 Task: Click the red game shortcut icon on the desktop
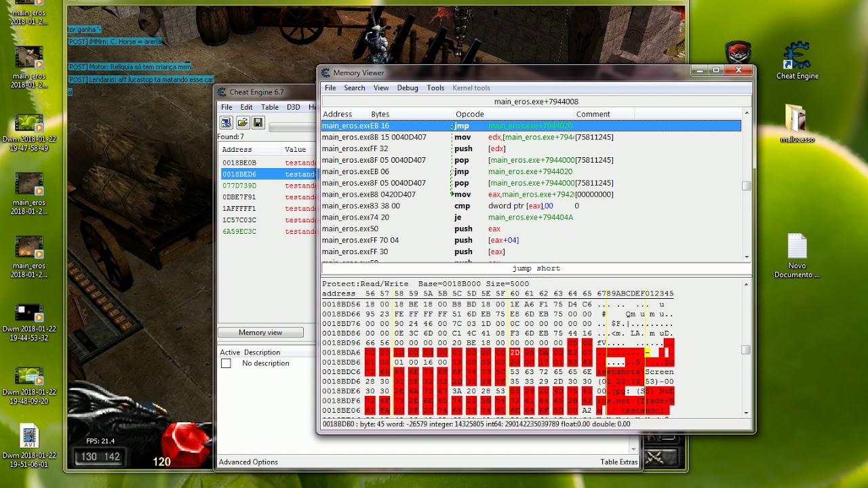click(738, 52)
